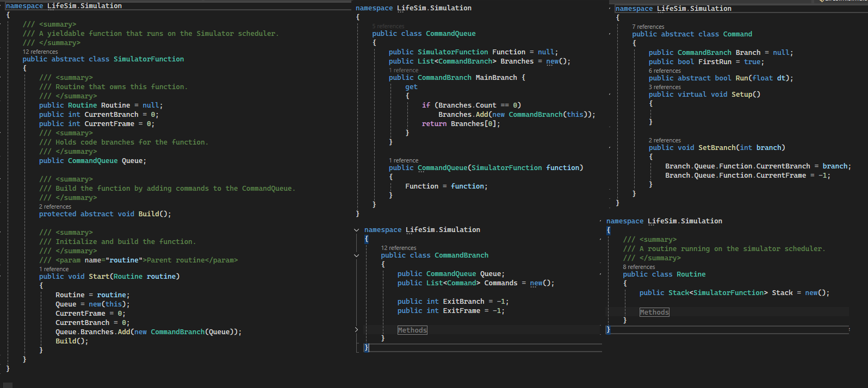Open the collapsed Methods block in Routine class
This screenshot has width=868, height=388.
point(654,312)
